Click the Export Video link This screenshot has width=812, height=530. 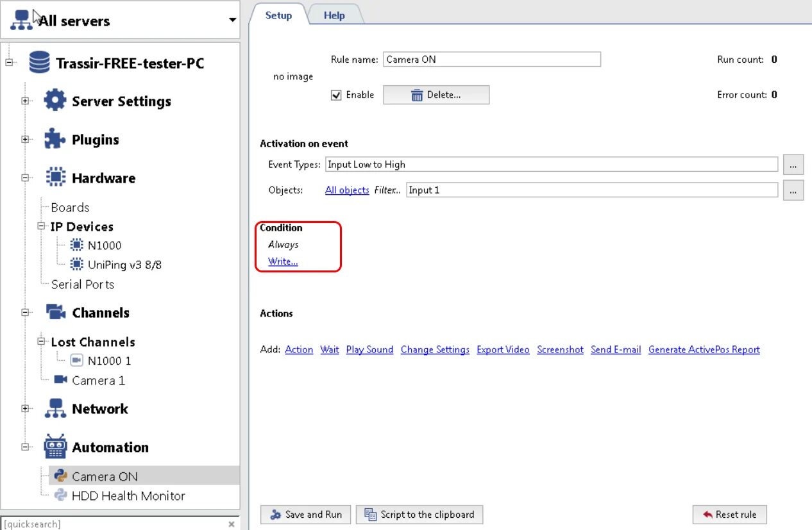coord(503,349)
